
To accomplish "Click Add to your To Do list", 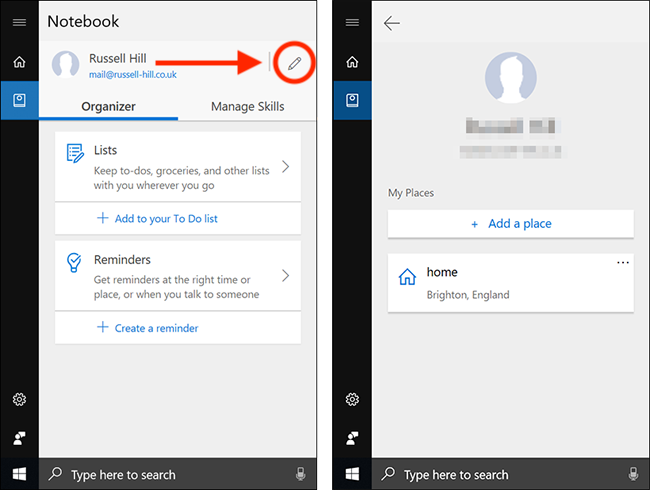I will 178,218.
